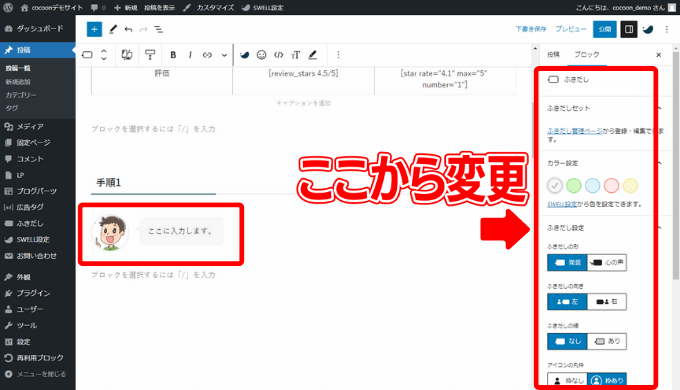This screenshot has width=680, height=390.
Task: Click the undo arrow icon
Action: coord(128,29)
